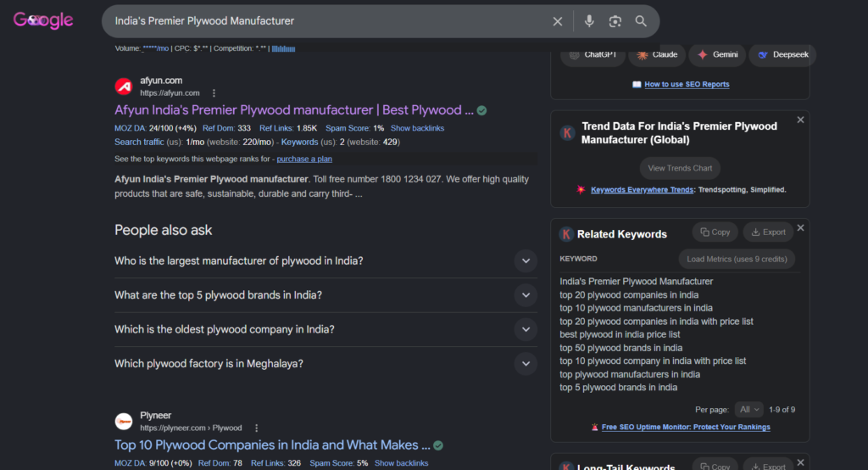Viewport: 868px width, 470px height.
Task: Click Show backlinks for Plyneer result
Action: (x=401, y=463)
